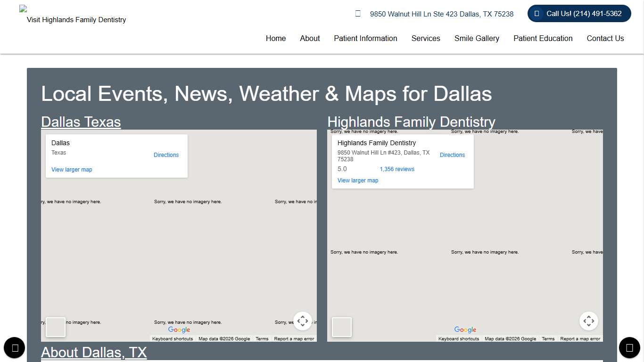Click the phone icon inside the Call Us button
This screenshot has width=644, height=362.
[536, 14]
